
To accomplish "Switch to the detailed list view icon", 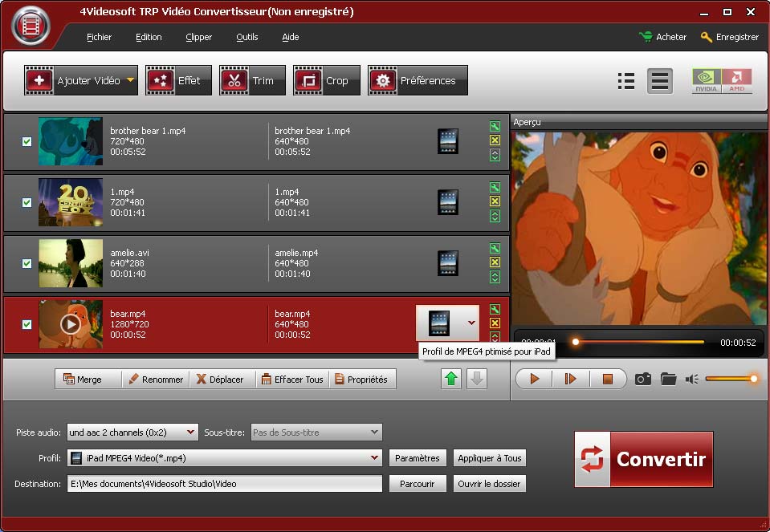I will tap(626, 81).
